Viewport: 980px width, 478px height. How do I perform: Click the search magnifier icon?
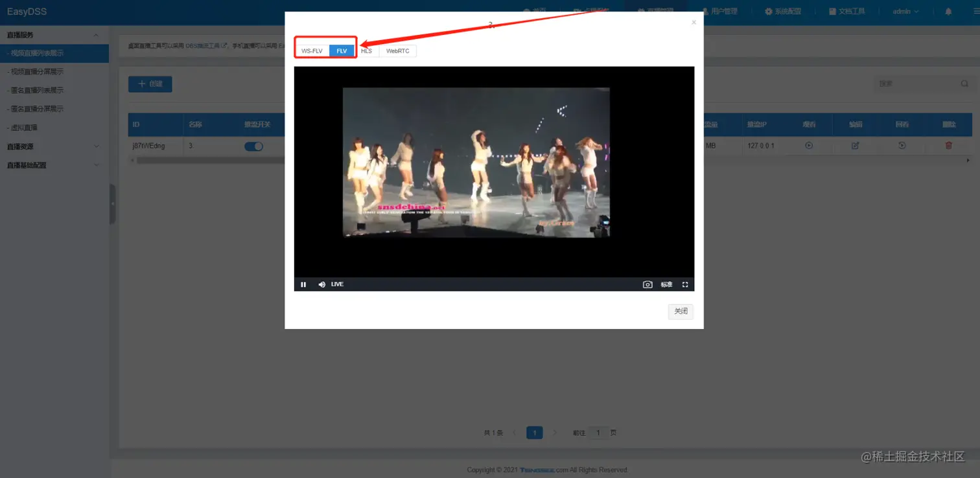964,84
